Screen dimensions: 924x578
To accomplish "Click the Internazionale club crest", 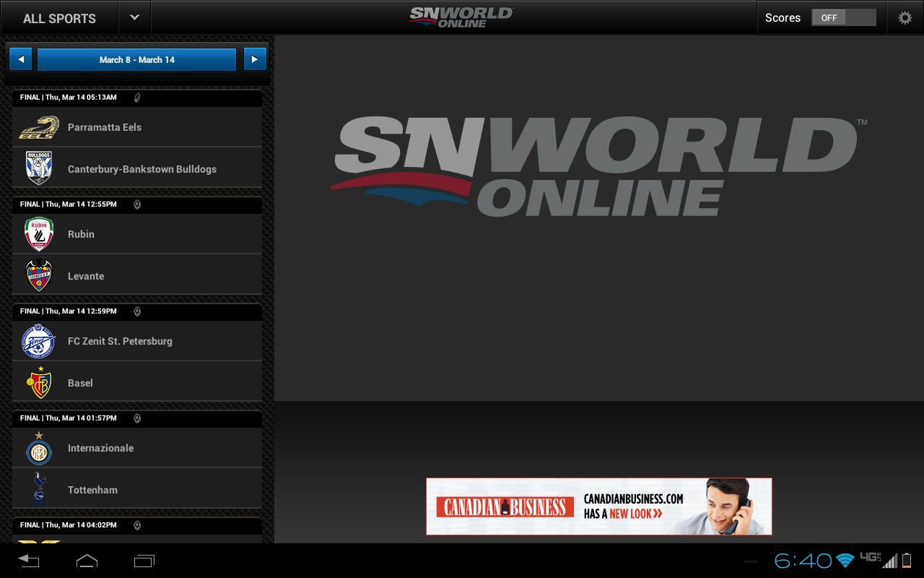I will 39,448.
